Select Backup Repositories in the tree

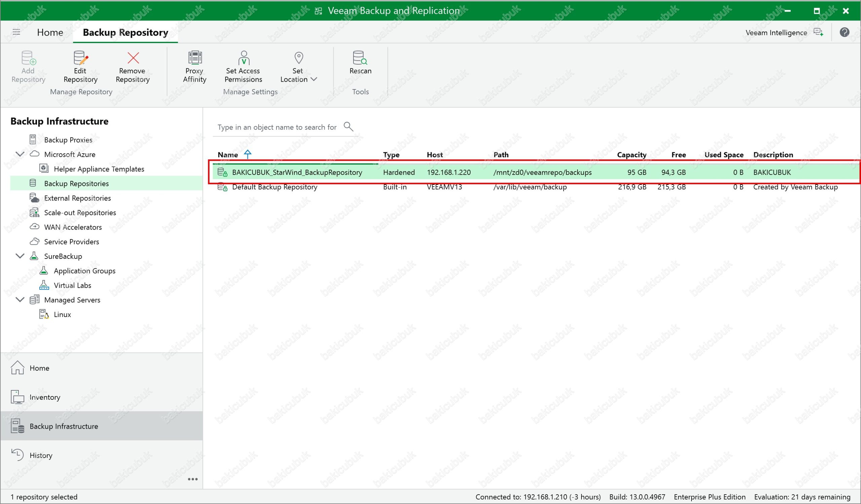click(x=76, y=183)
